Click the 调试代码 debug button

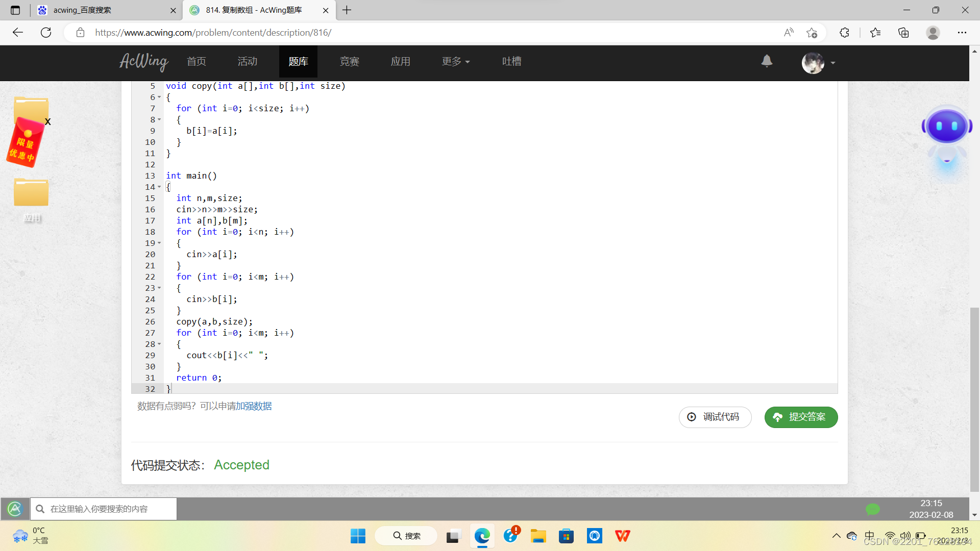click(715, 417)
